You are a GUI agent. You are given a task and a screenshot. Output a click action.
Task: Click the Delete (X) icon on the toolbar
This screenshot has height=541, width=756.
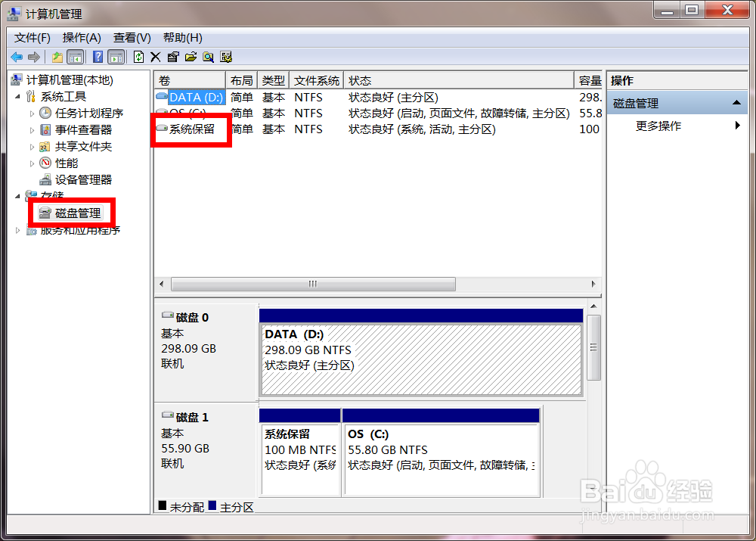156,57
